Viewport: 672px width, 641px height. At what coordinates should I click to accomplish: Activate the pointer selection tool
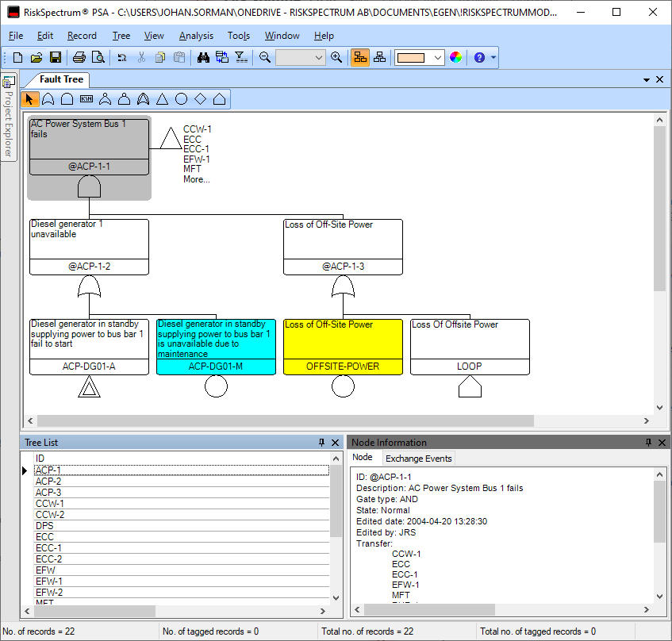coord(29,99)
